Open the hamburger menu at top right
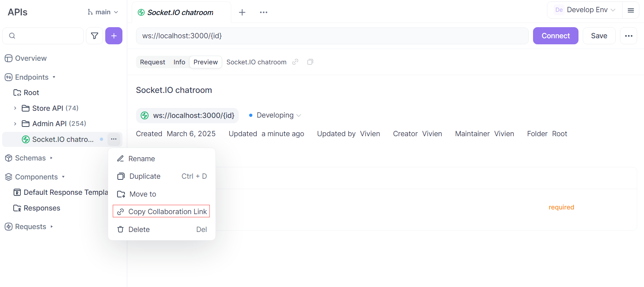This screenshot has width=644, height=287. 631,10
